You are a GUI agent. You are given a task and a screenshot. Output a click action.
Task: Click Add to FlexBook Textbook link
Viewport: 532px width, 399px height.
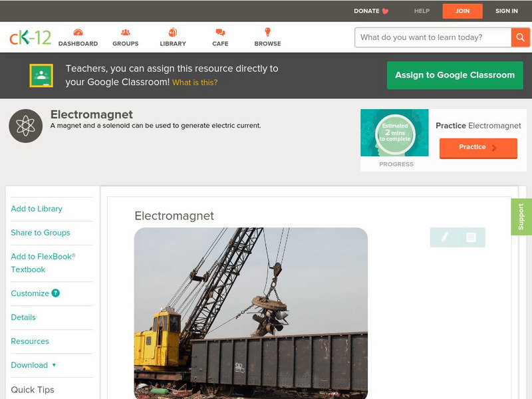tap(43, 263)
